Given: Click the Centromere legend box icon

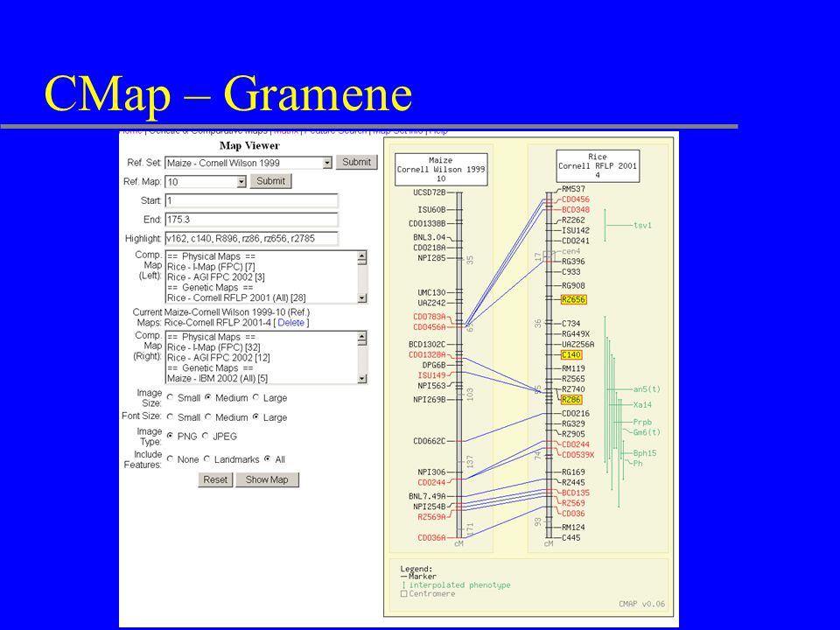Looking at the screenshot, I should (x=404, y=593).
